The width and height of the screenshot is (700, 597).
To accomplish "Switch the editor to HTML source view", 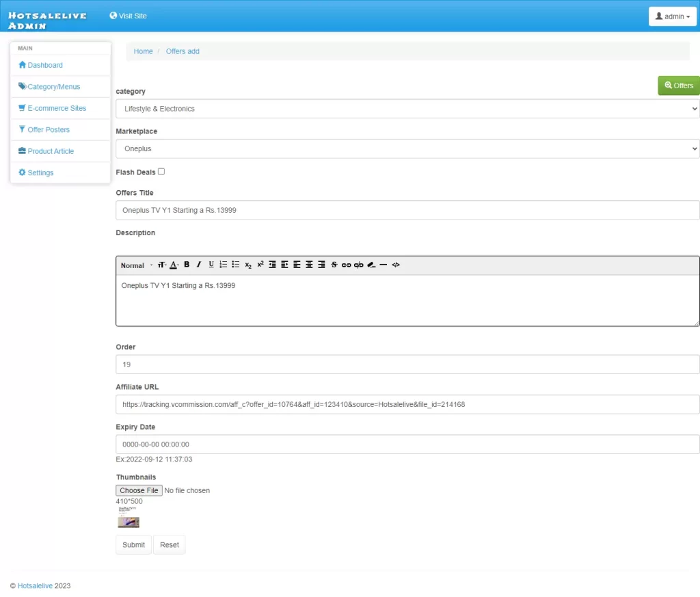I will click(396, 265).
